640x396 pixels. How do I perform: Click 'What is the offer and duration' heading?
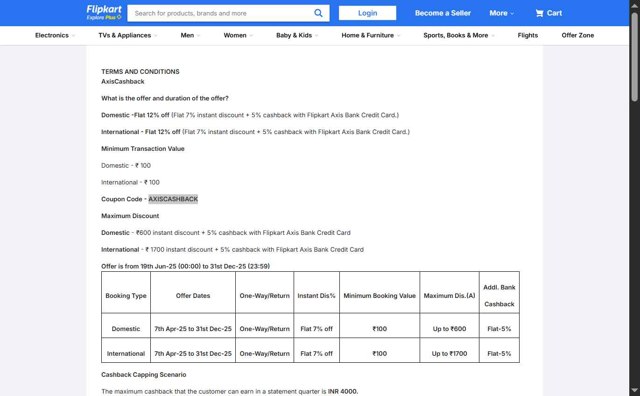click(165, 98)
